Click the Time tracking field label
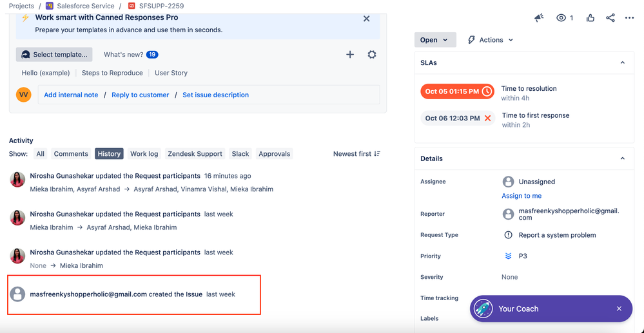 [439, 298]
